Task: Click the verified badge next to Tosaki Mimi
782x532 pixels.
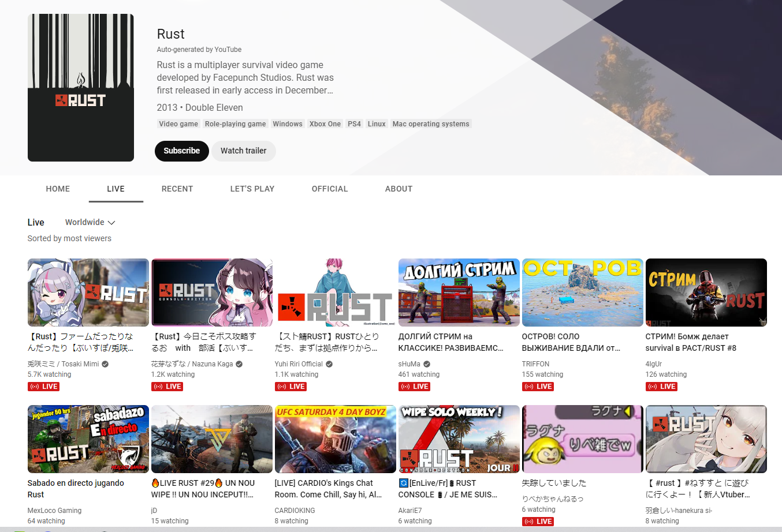Action: coord(105,364)
